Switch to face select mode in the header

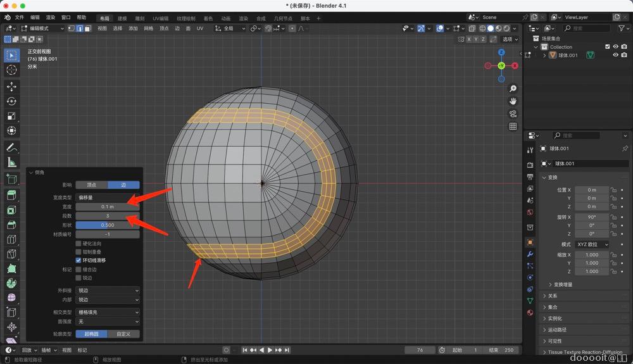[87, 28]
